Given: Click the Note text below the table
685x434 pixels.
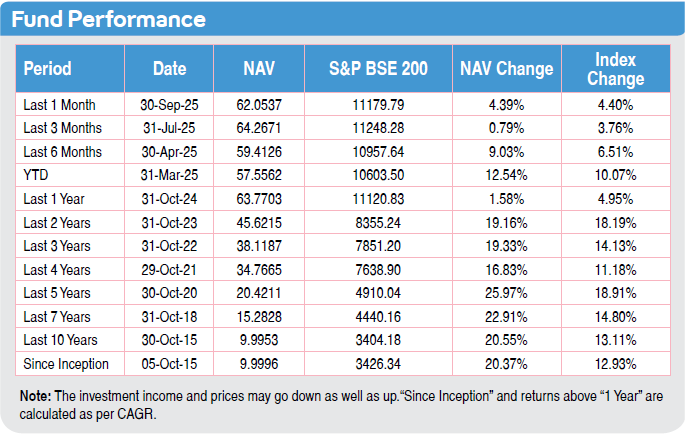Looking at the screenshot, I should (x=330, y=402).
